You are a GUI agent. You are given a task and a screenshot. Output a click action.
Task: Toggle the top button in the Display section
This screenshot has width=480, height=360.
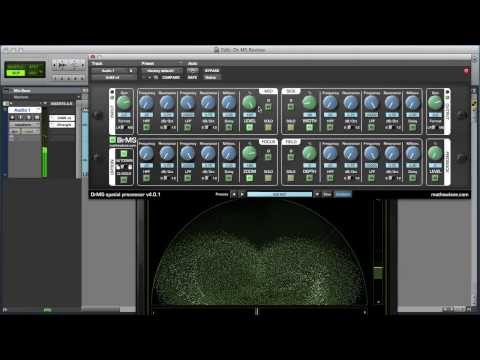click(124, 154)
